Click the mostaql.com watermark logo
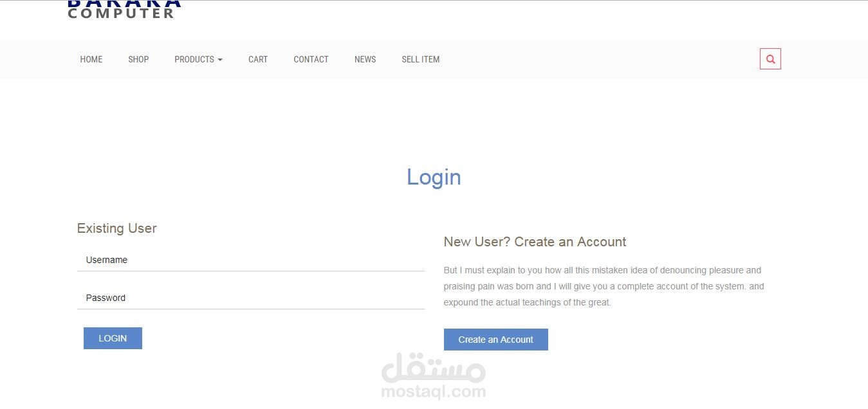The image size is (868, 409). click(434, 376)
